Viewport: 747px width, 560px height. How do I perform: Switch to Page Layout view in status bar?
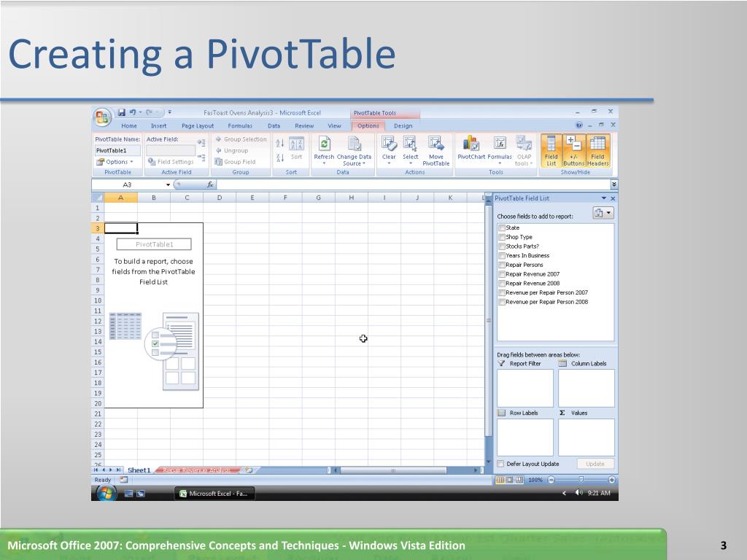509,480
